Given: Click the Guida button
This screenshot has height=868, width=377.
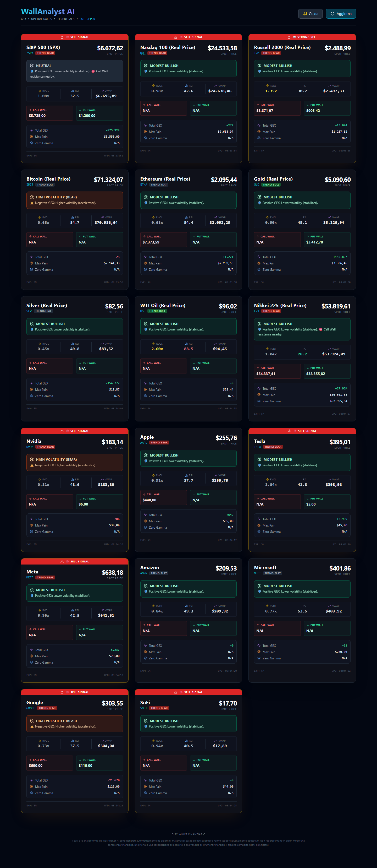Looking at the screenshot, I should tap(310, 14).
